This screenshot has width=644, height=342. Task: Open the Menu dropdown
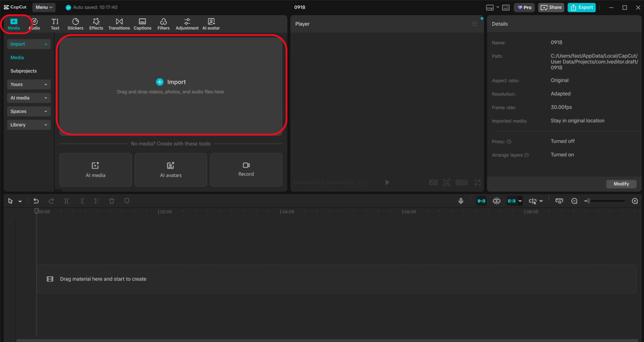(x=44, y=7)
